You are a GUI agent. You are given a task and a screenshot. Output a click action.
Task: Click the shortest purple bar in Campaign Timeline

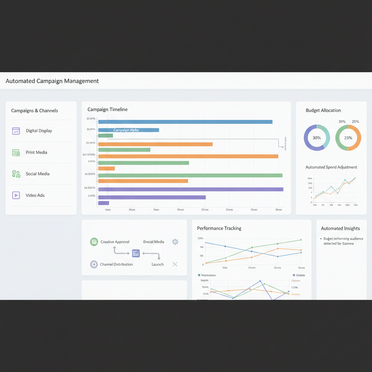[103, 203]
